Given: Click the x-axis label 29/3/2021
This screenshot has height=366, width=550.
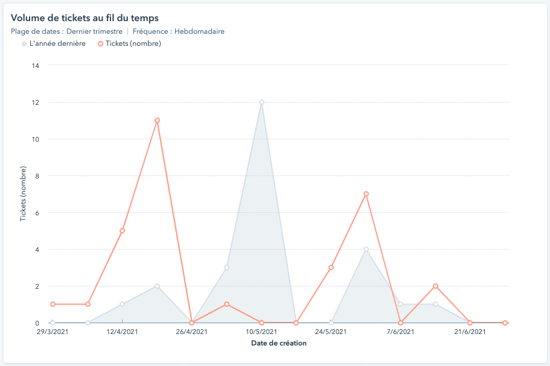Looking at the screenshot, I should (x=53, y=332).
